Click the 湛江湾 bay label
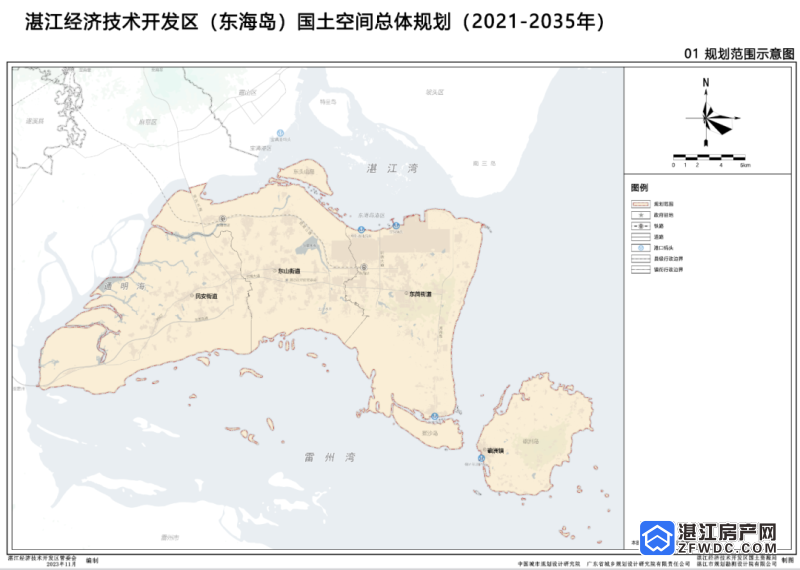The width and height of the screenshot is (800, 570). [x=392, y=168]
